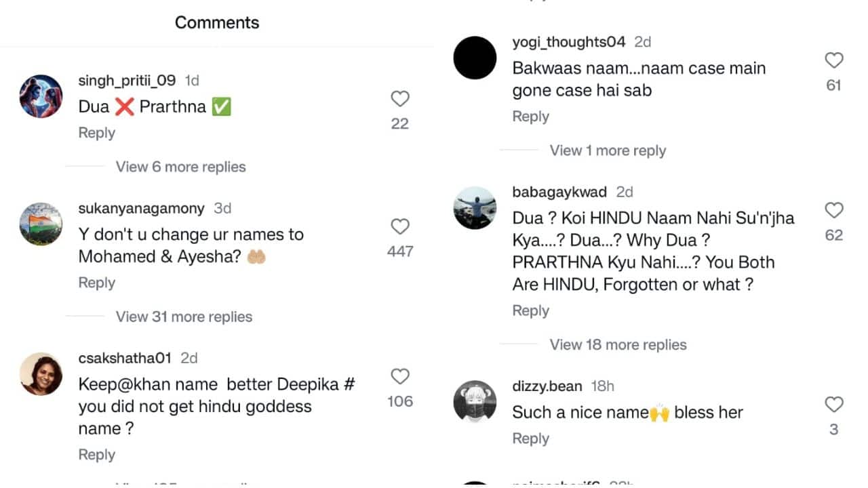Image resolution: width=868 pixels, height=488 pixels.
Task: Open babagaykwad's avatar image
Action: [475, 208]
